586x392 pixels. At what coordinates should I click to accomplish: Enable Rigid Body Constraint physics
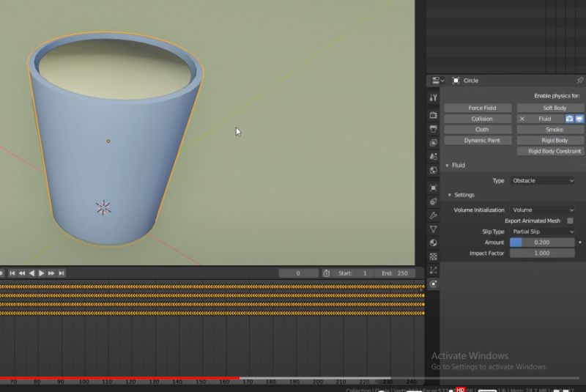[x=550, y=152]
